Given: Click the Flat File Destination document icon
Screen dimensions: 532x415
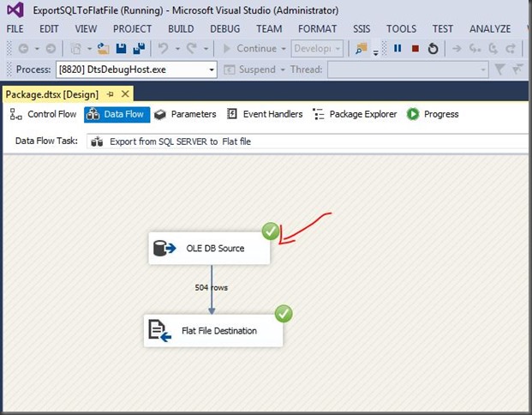Looking at the screenshot, I should point(160,331).
